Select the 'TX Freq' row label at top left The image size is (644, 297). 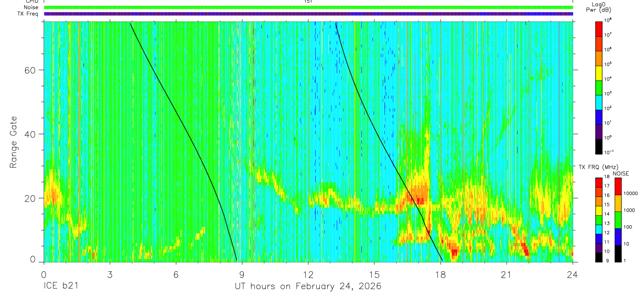tap(28, 14)
